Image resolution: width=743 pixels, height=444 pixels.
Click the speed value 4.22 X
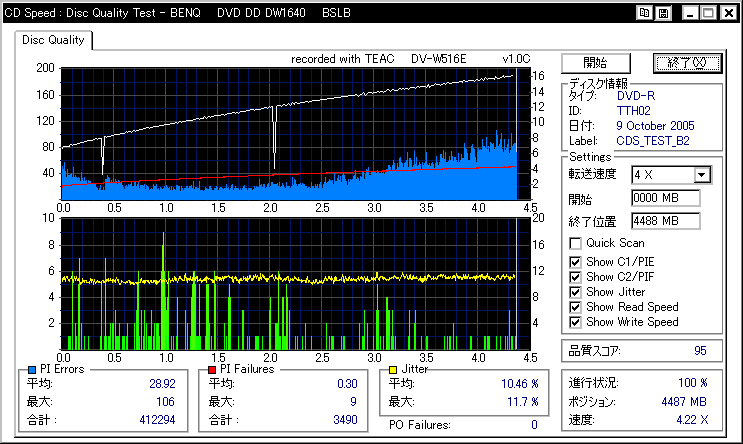(692, 420)
